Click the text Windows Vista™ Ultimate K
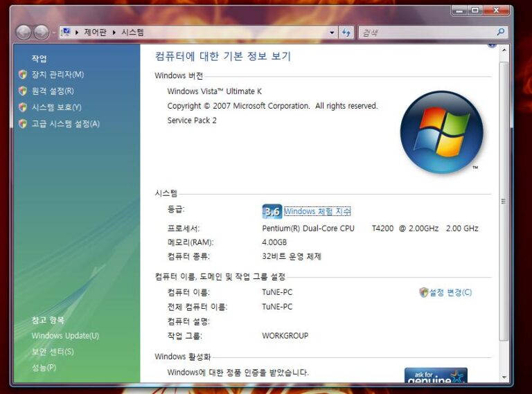Screen dimensions: 532x394 coord(215,91)
